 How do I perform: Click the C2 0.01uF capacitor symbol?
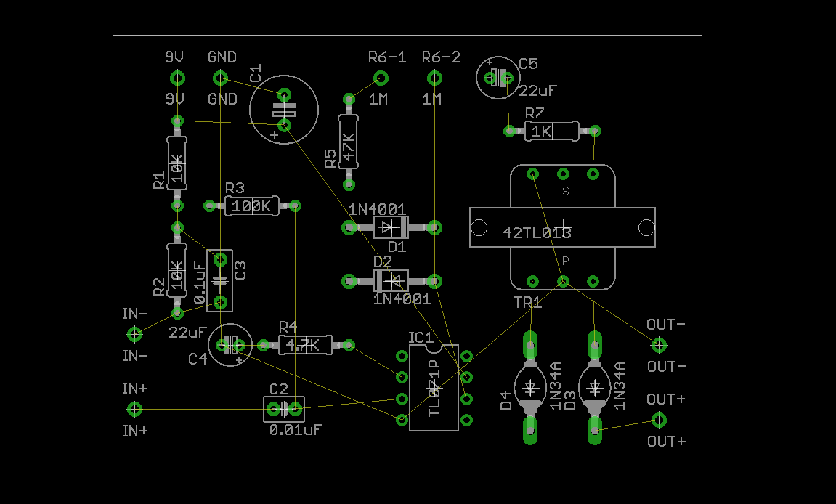284,410
